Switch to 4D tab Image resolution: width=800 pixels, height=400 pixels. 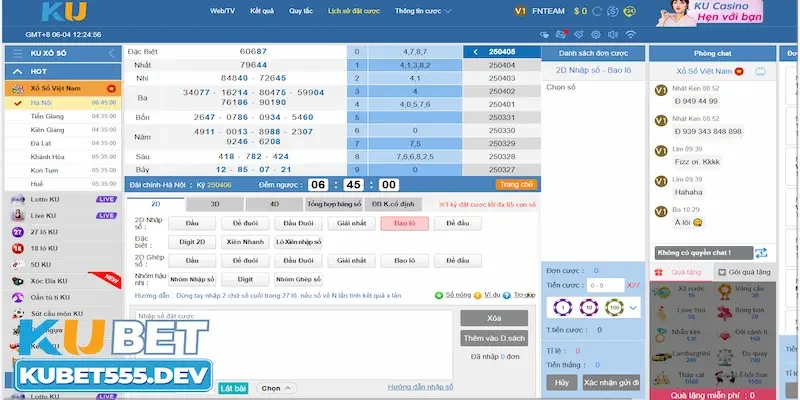point(274,204)
